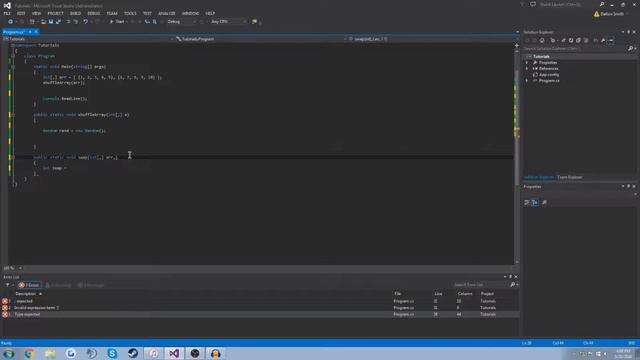Click the Solution Explorer search magnifier icon

pyautogui.click(x=631, y=49)
